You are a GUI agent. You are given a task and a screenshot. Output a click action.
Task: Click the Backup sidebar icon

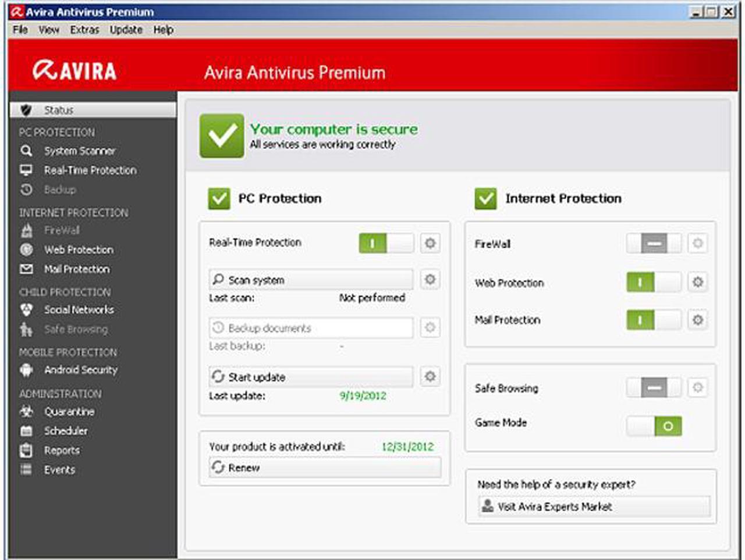(x=26, y=190)
